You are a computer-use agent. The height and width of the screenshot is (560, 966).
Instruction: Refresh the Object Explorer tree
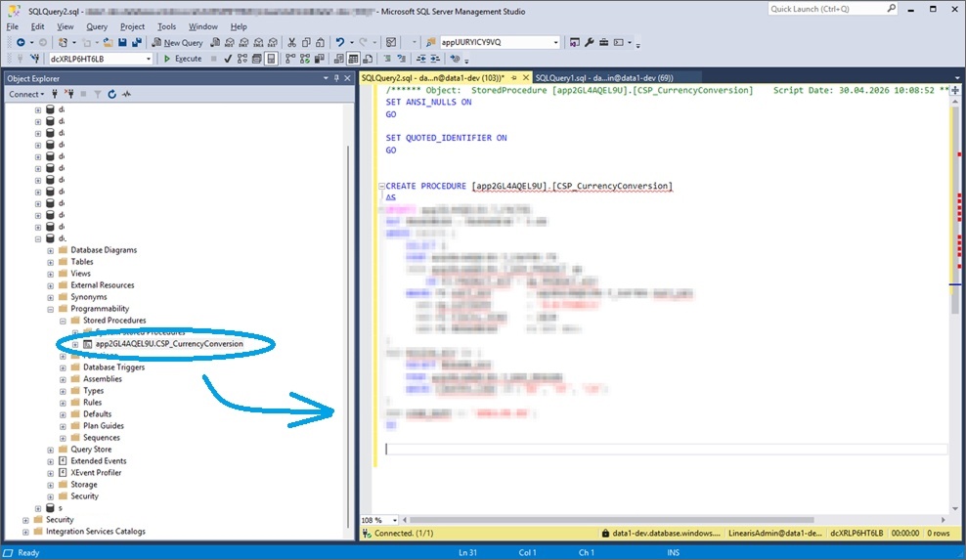click(x=111, y=95)
